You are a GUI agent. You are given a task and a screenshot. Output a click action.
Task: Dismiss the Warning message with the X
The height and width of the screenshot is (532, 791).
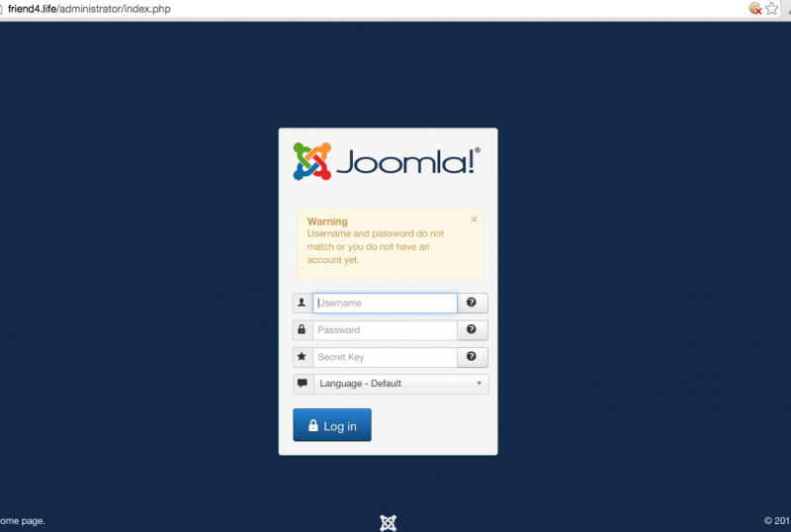[x=474, y=220]
